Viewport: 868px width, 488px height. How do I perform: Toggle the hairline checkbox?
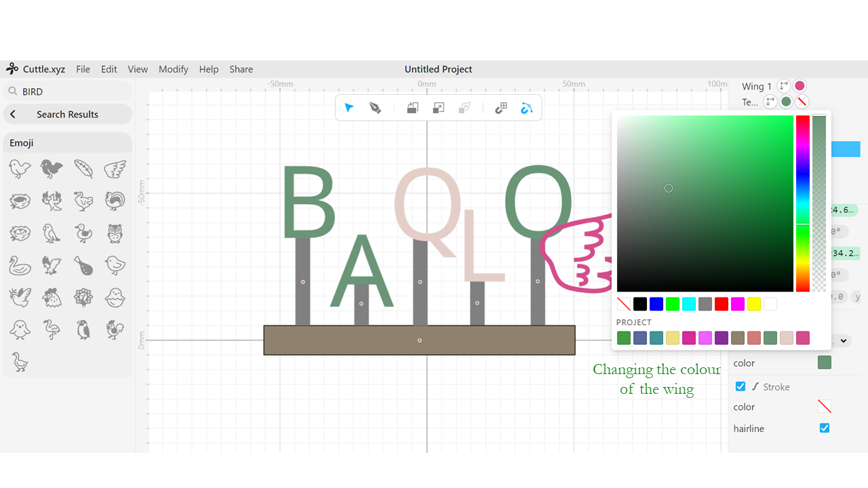point(825,428)
